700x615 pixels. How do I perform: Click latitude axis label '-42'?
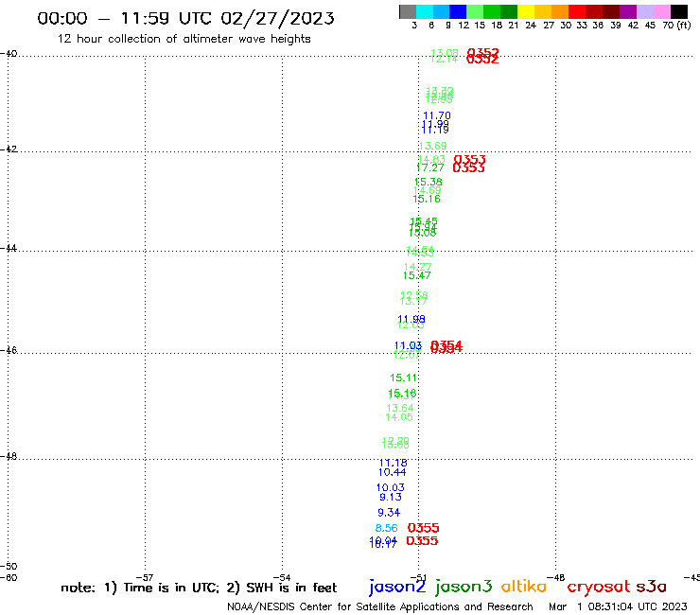(9, 149)
